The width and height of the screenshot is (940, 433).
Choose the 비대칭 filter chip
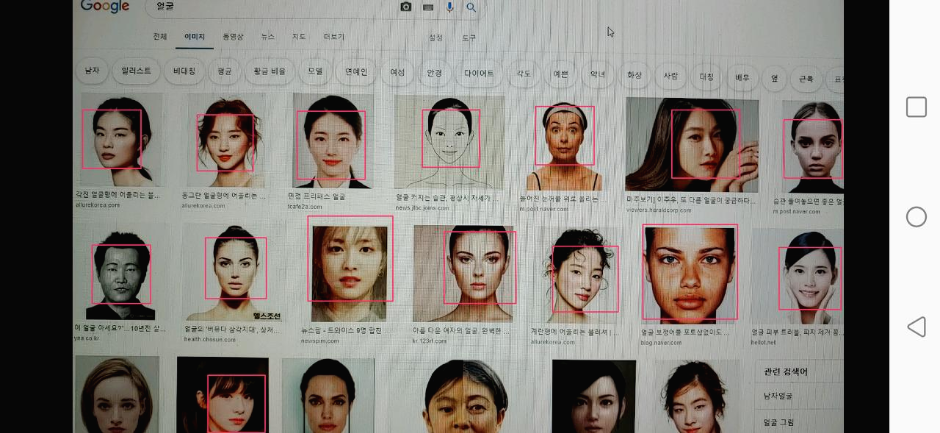(x=184, y=71)
